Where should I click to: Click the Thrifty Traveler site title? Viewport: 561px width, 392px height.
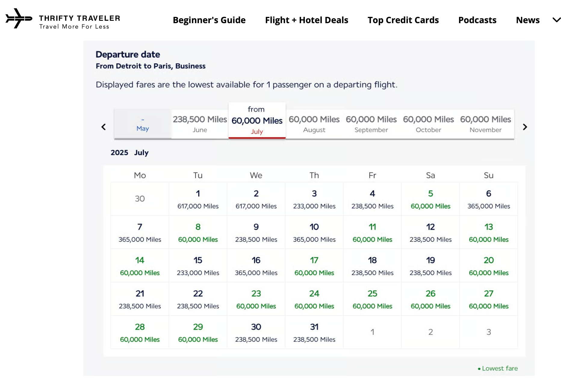tap(80, 18)
